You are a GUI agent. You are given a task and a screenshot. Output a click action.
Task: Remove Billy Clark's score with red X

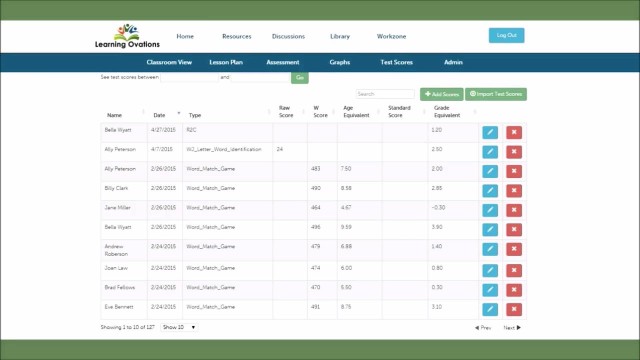pyautogui.click(x=514, y=191)
